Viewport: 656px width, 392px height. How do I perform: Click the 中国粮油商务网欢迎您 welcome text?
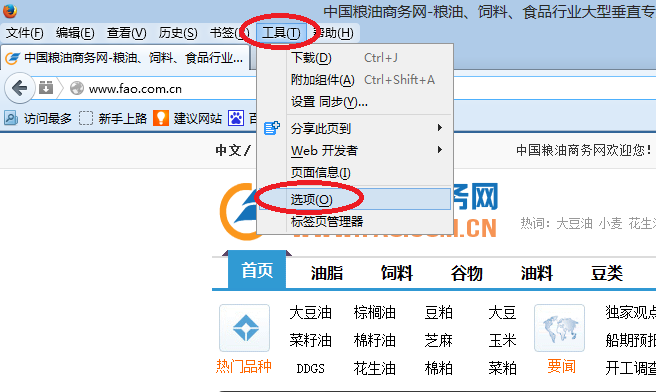point(584,150)
